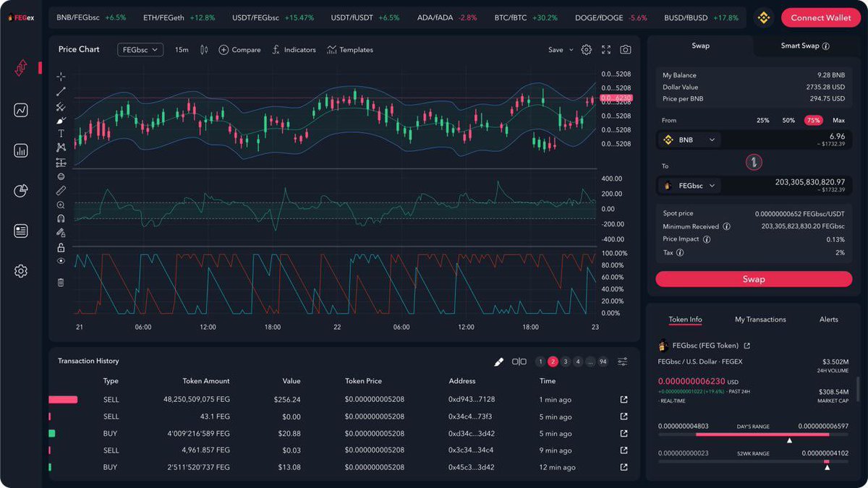Viewport: 868px width, 488px height.
Task: Open Tax info icon
Action: pyautogui.click(x=681, y=252)
